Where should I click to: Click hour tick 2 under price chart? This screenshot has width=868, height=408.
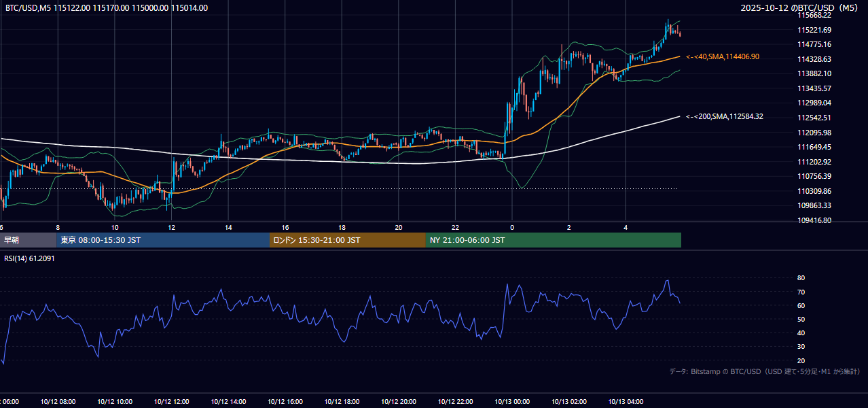(x=569, y=228)
